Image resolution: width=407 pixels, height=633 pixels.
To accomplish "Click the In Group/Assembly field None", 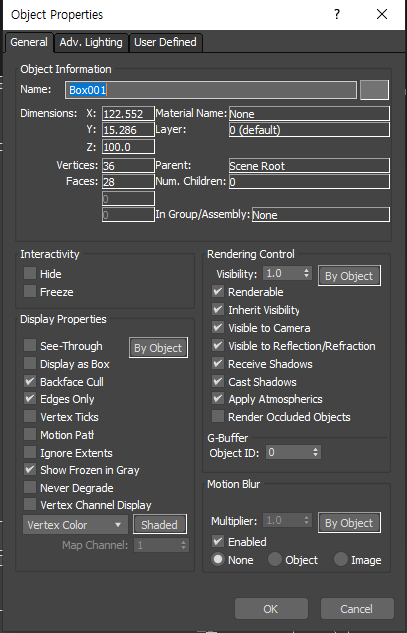I will pos(321,215).
